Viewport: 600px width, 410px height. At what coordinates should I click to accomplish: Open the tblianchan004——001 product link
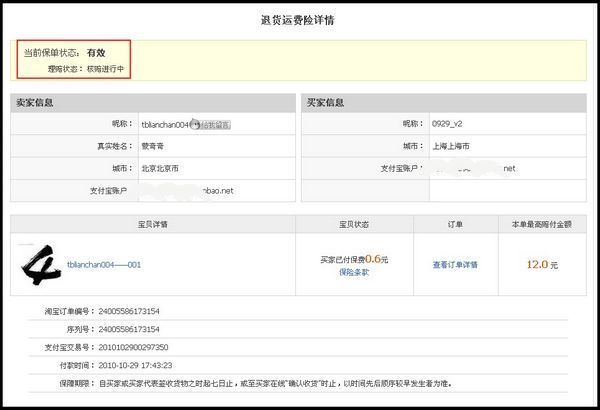point(104,265)
